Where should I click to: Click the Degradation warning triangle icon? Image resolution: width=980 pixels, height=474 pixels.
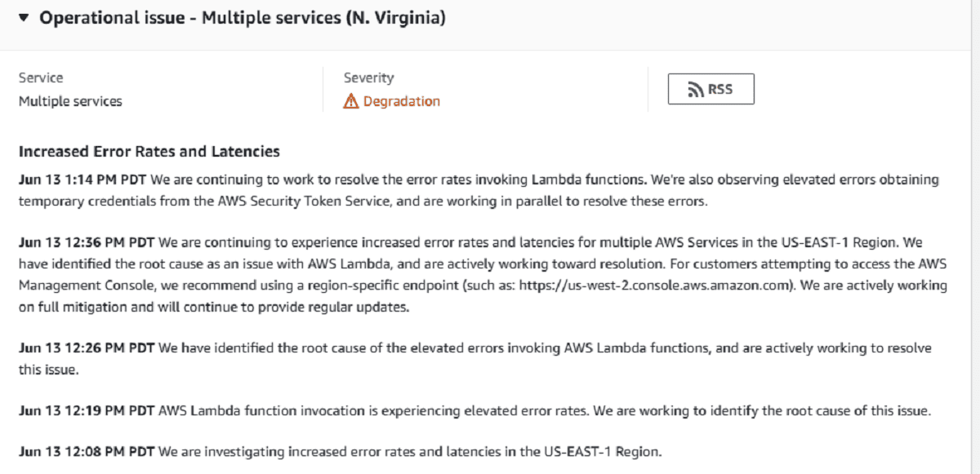pos(350,101)
